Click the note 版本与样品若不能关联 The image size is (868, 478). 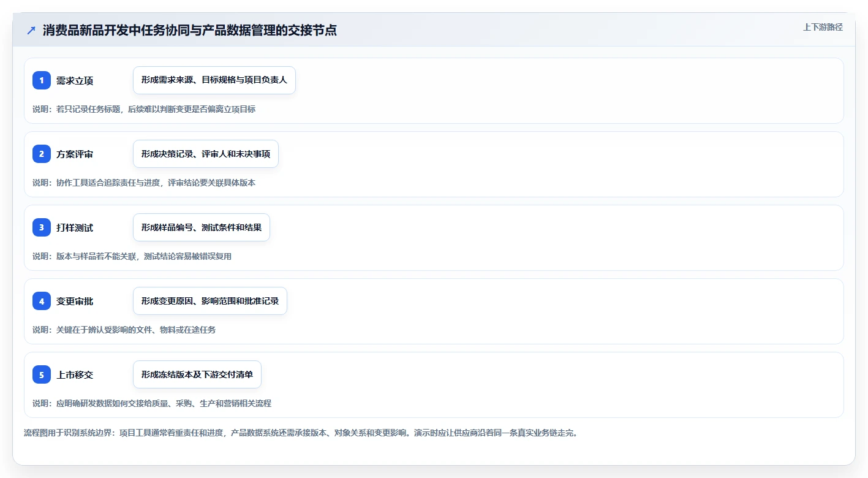tap(96, 256)
